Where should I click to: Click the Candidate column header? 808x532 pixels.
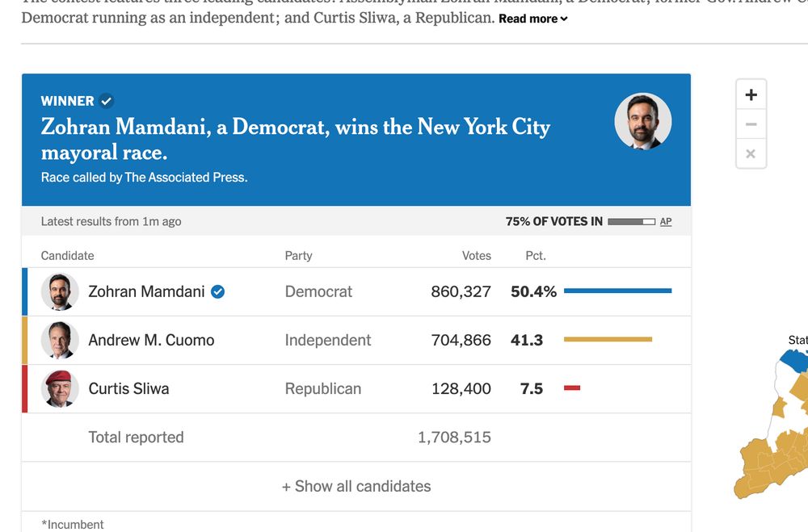coord(67,255)
